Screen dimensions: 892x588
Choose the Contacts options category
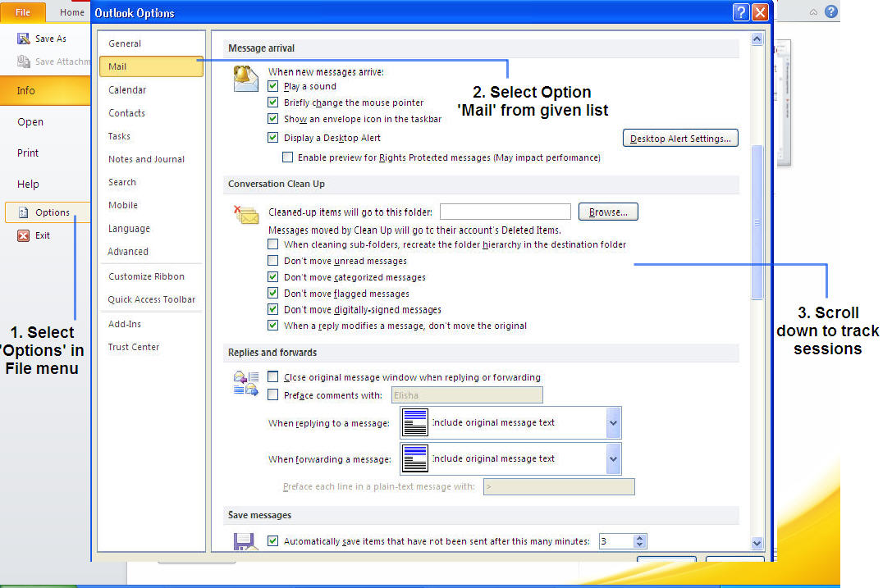[151, 113]
